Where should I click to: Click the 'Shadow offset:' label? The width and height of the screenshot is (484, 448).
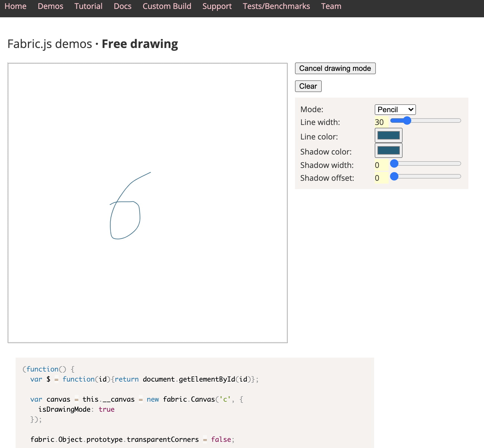pyautogui.click(x=327, y=178)
